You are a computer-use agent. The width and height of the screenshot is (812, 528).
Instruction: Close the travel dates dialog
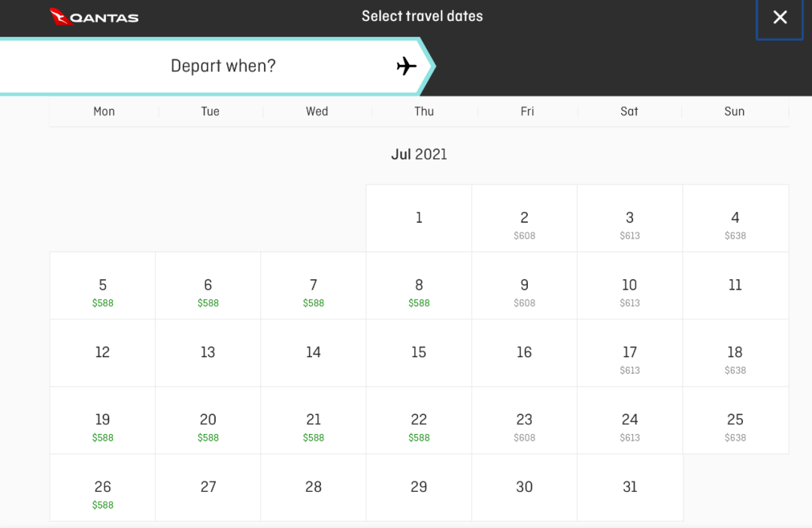click(x=780, y=17)
